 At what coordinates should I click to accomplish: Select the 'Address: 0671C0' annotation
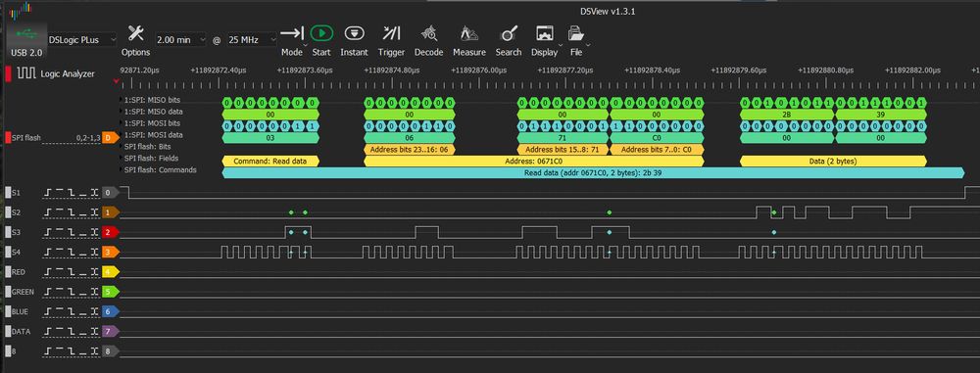click(x=534, y=162)
